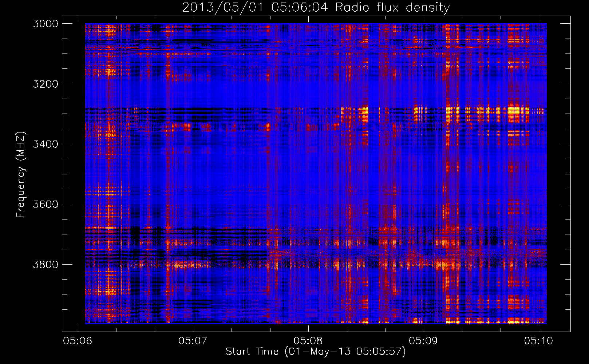Select the '3600' frequency tick label

coord(46,204)
